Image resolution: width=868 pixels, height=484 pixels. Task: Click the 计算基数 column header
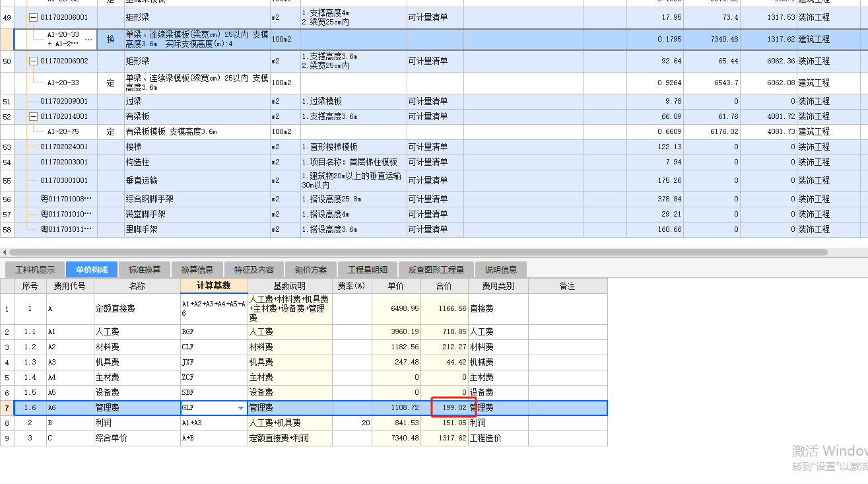[214, 286]
